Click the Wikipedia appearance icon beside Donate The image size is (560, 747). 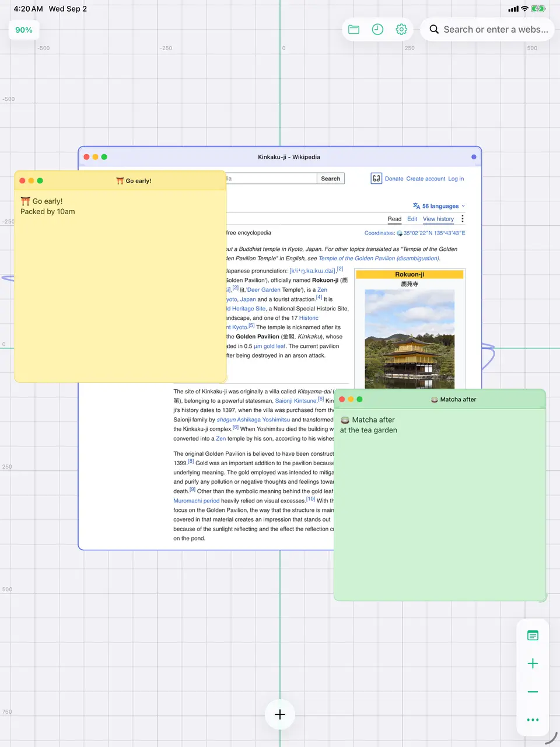[x=376, y=179]
